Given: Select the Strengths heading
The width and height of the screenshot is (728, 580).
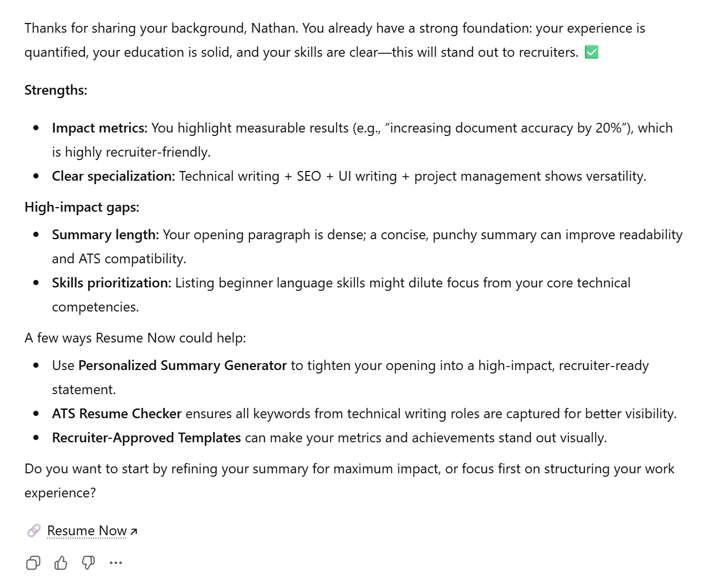Looking at the screenshot, I should [x=55, y=90].
